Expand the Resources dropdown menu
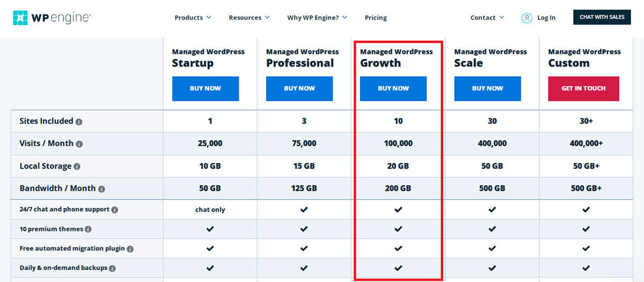The width and height of the screenshot is (644, 282). click(x=250, y=18)
